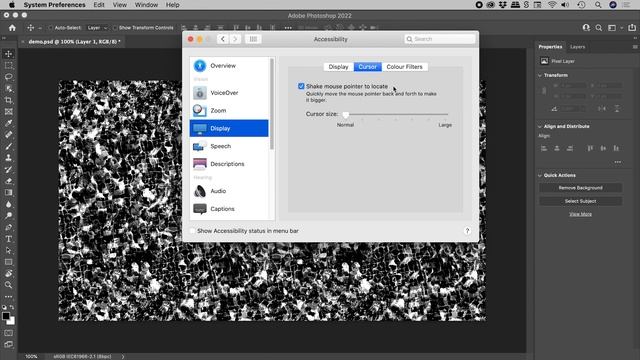Open Photoshop search magnifier in options bar

coord(599,28)
